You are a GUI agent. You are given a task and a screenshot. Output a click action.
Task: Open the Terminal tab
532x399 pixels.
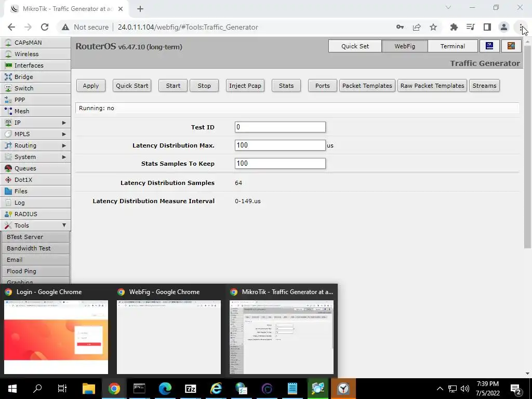[453, 46]
